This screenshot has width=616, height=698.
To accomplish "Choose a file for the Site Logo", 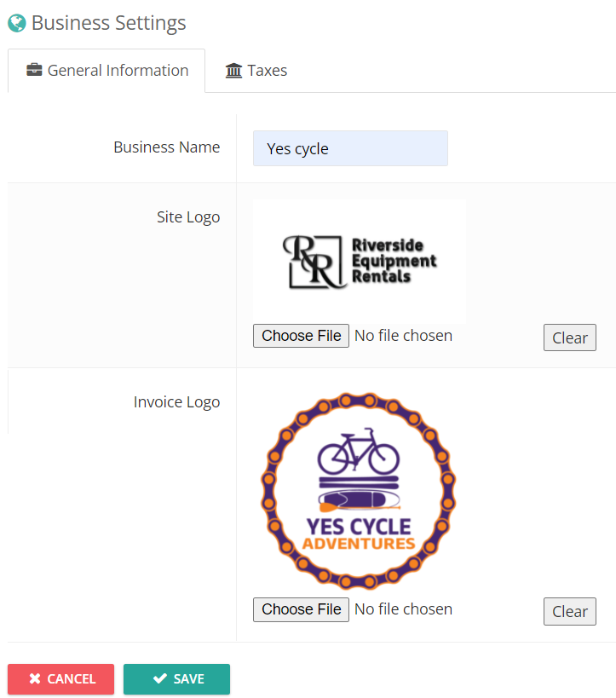I will click(301, 336).
